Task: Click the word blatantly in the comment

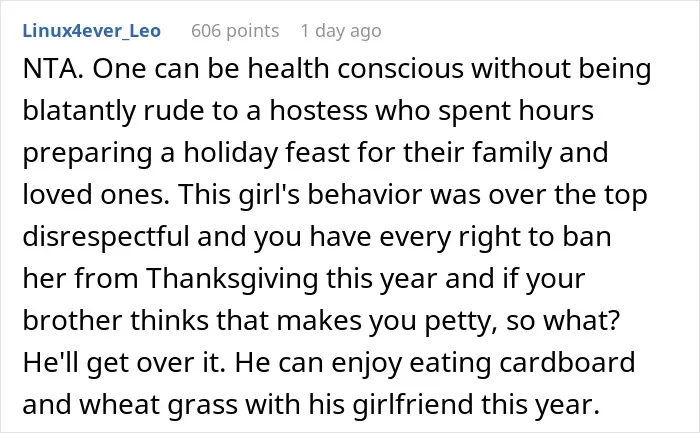Action: [x=79, y=112]
